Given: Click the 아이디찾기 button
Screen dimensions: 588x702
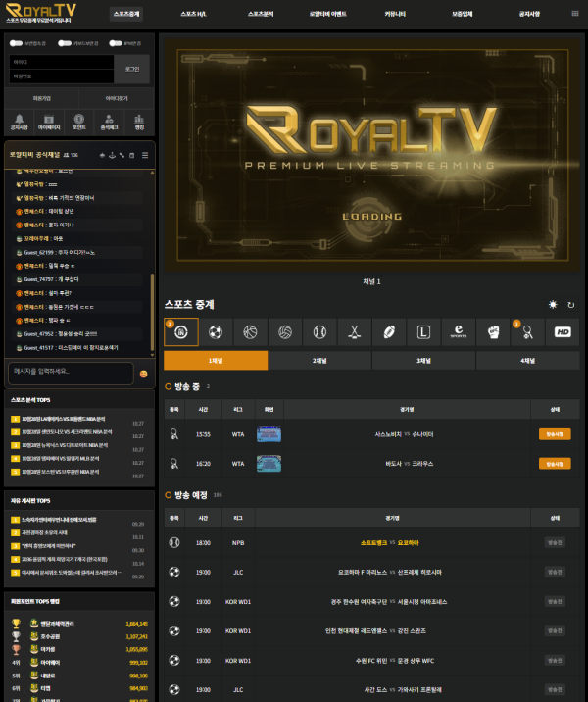Looking at the screenshot, I should point(117,98).
